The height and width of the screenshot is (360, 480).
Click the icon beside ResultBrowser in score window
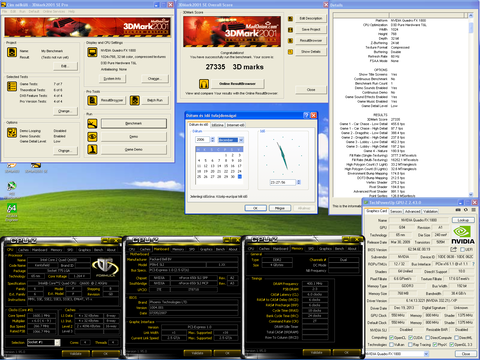[290, 41]
